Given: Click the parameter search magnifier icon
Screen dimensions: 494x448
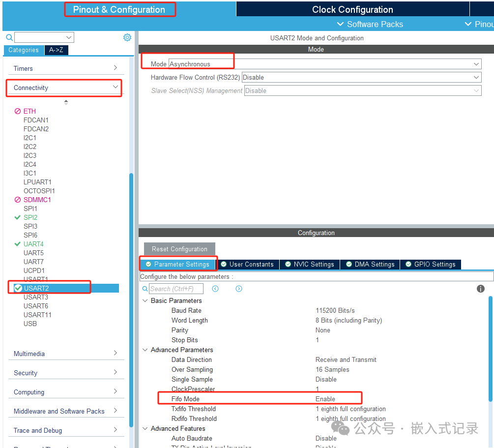Looking at the screenshot, I should (145, 289).
